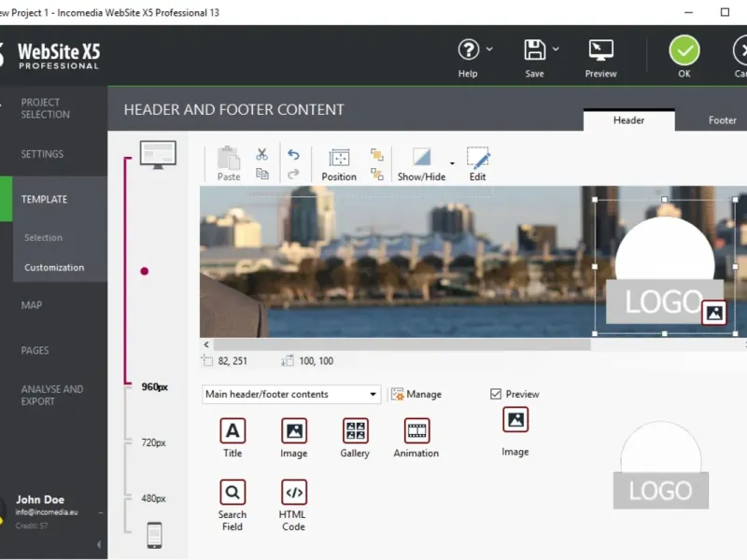Go to Project Selection step
Viewport: 747px width, 560px height.
pyautogui.click(x=45, y=108)
